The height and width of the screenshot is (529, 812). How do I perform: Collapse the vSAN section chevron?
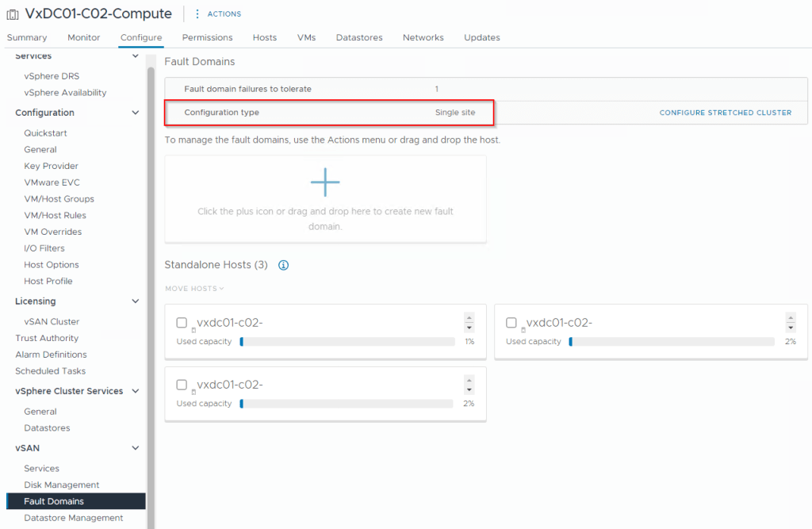[135, 448]
